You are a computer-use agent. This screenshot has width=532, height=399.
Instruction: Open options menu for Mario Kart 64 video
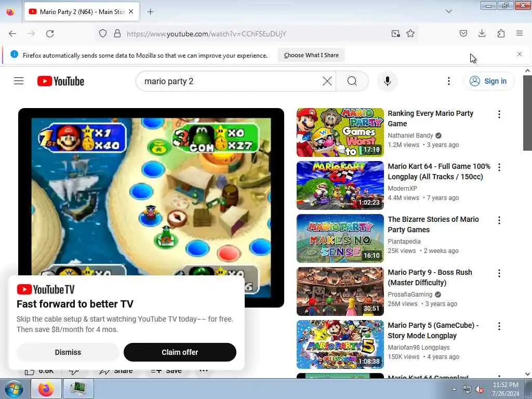[x=499, y=167]
